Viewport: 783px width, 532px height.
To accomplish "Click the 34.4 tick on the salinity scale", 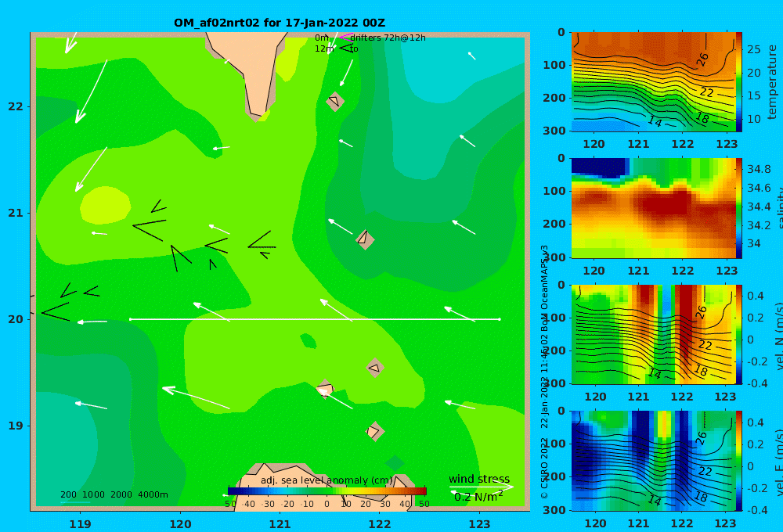I will pos(759,207).
